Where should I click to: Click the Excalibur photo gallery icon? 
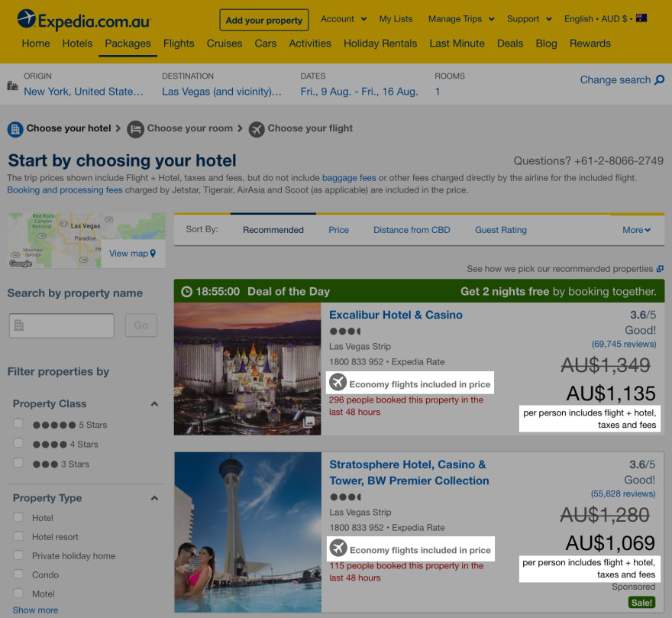(309, 422)
